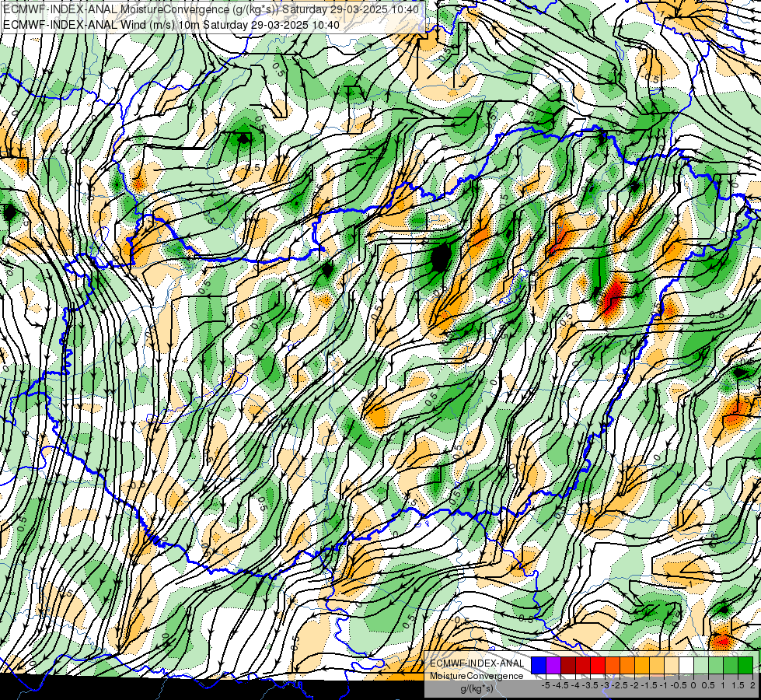The image size is (761, 700).
Task: Click the '-2.5' legend tick label
Action: [620, 685]
